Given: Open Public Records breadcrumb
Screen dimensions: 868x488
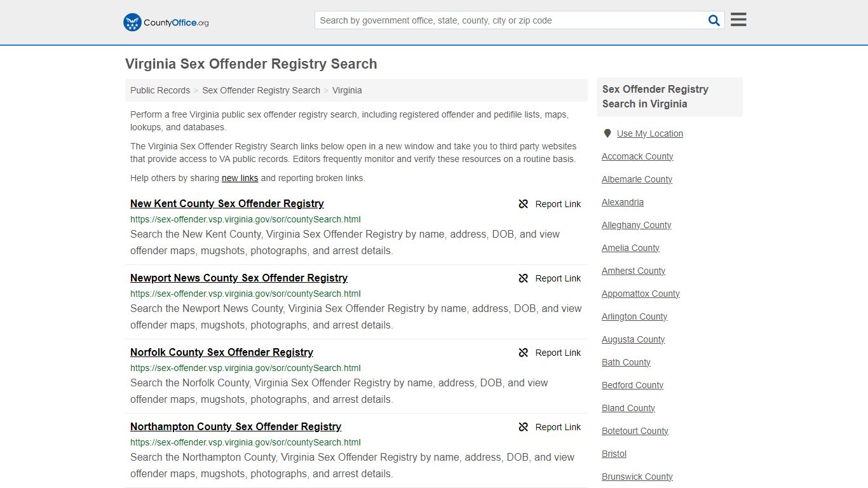Looking at the screenshot, I should (x=160, y=90).
